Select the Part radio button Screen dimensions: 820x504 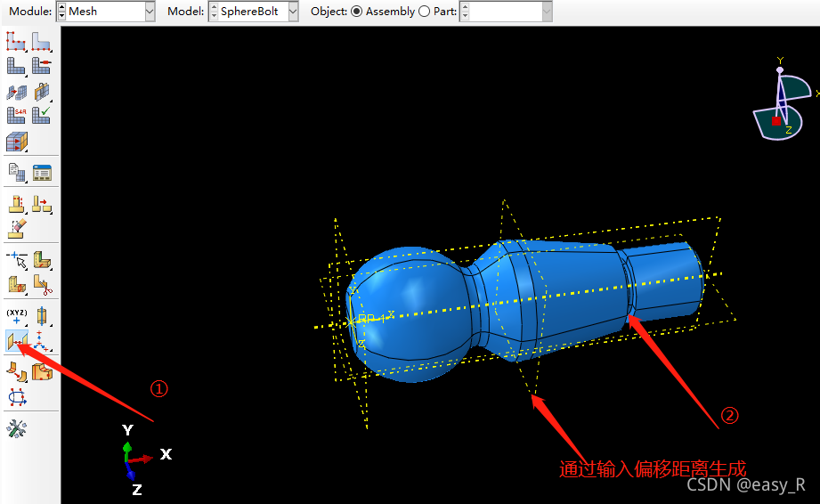[x=424, y=12]
